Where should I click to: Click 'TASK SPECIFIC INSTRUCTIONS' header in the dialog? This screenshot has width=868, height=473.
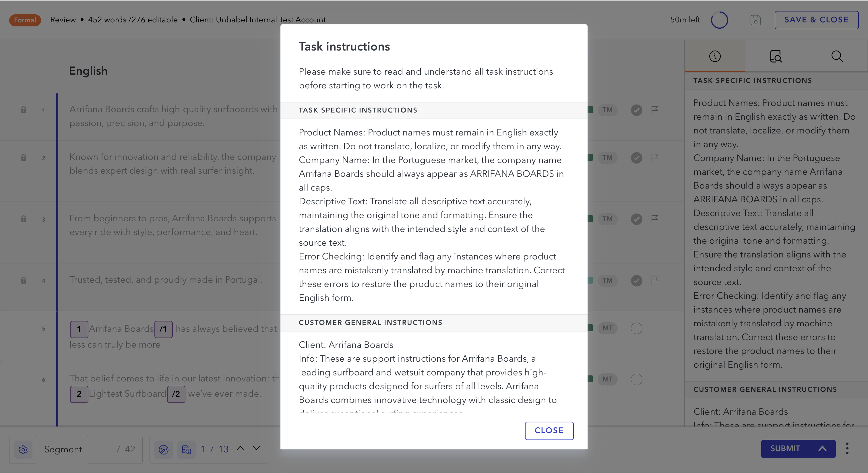358,110
